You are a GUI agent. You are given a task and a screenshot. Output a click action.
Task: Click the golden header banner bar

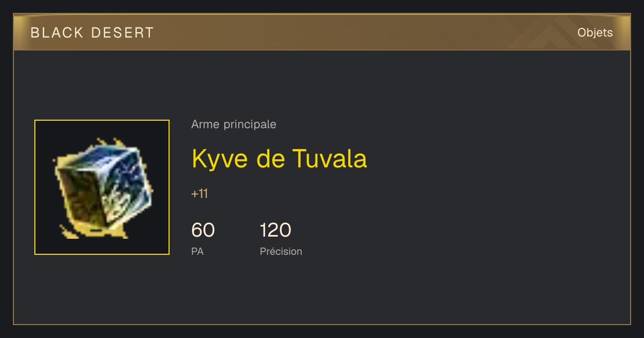click(322, 32)
